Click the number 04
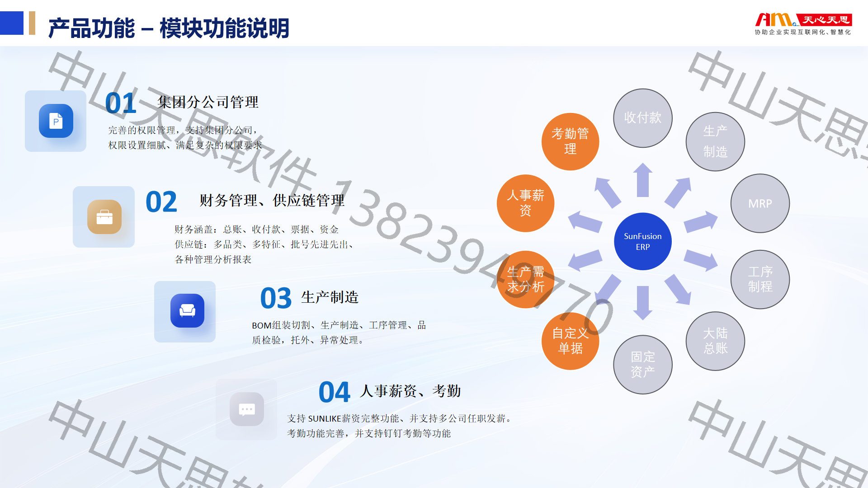Screen dimensions: 868x488 335,392
